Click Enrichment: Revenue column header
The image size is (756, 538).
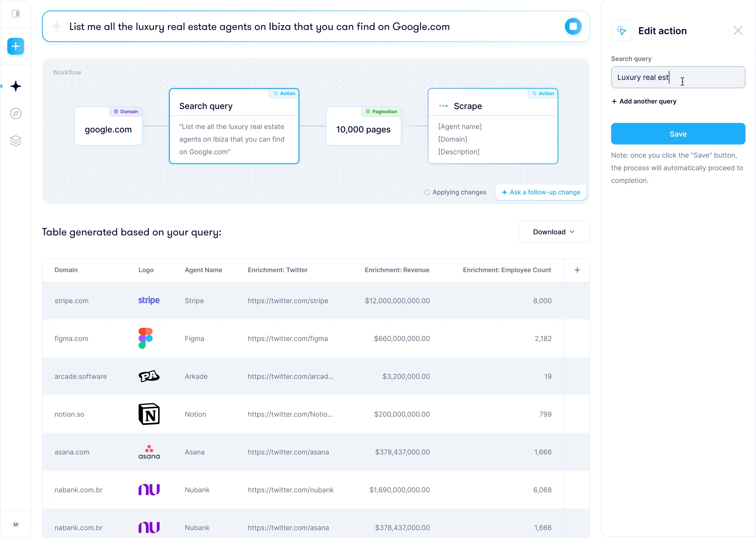click(x=397, y=270)
